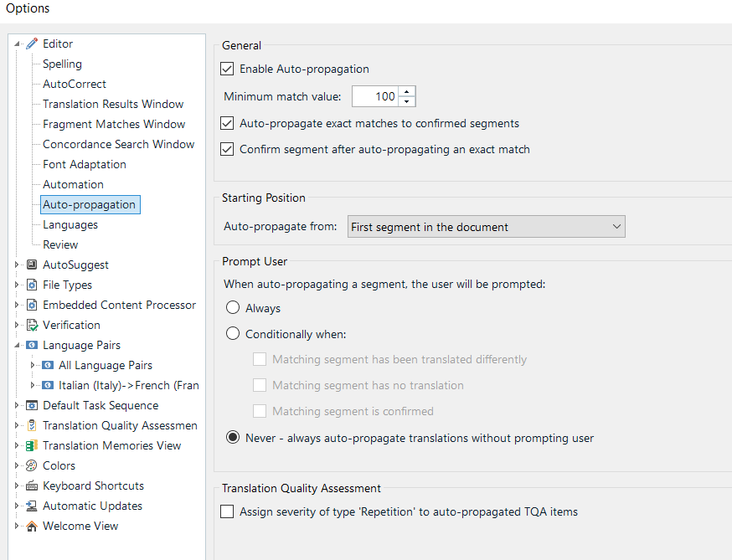
Task: Click the File Types gear icon
Action: point(32,285)
